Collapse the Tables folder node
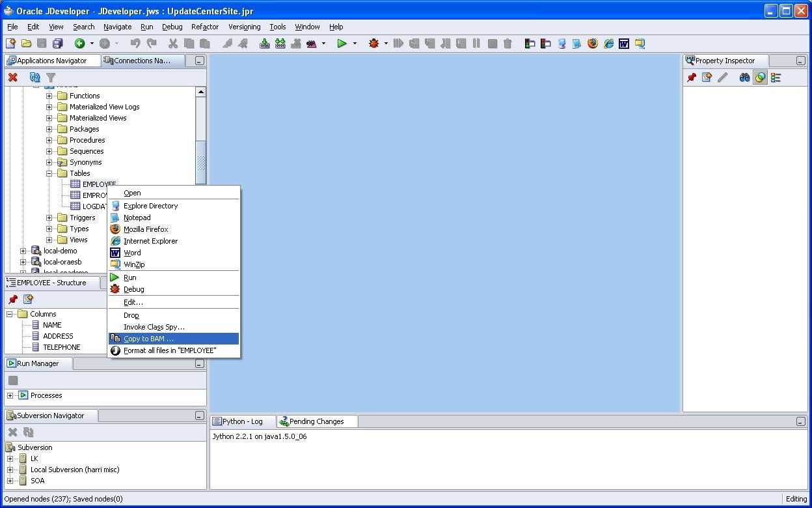 pyautogui.click(x=49, y=173)
